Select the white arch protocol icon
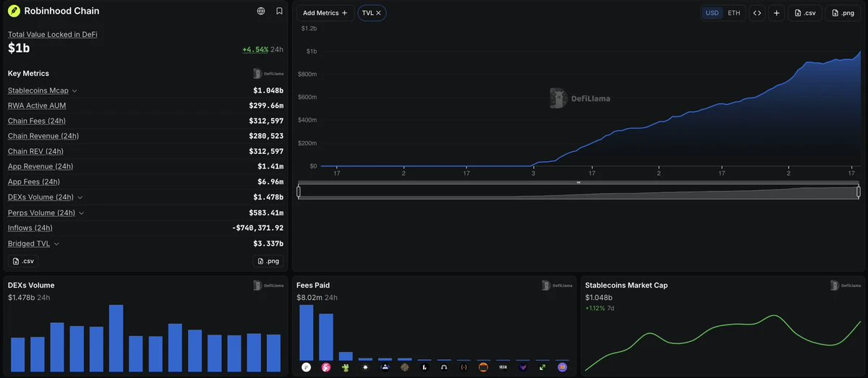The height and width of the screenshot is (378, 868). click(444, 367)
